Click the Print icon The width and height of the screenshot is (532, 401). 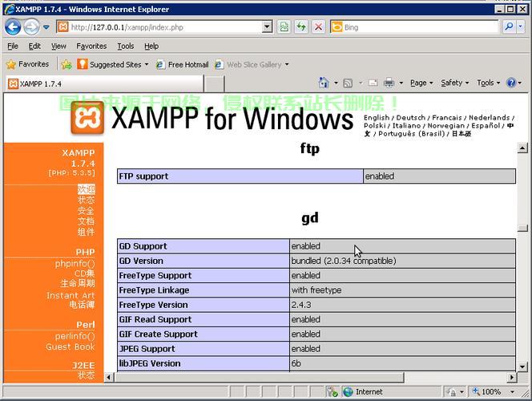click(x=389, y=83)
